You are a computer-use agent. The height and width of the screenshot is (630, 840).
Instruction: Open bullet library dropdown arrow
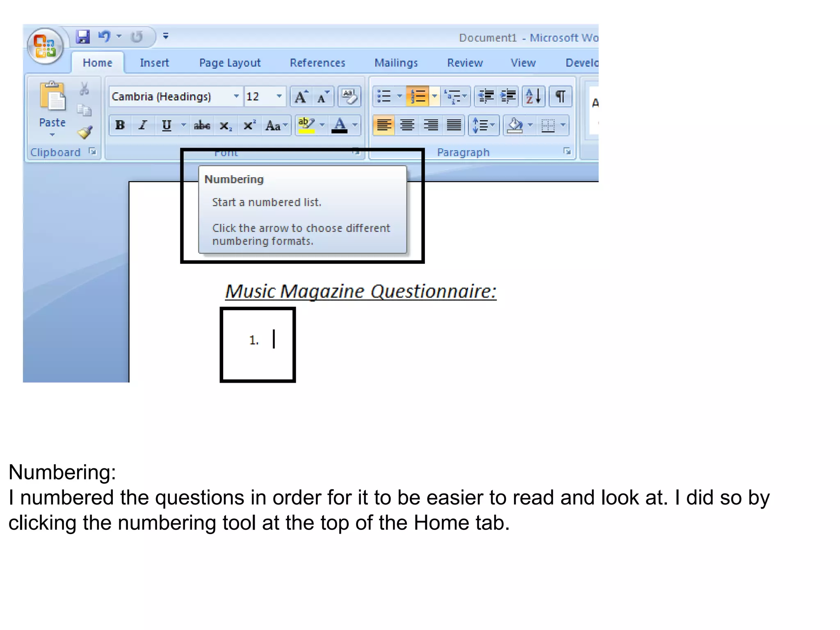400,96
